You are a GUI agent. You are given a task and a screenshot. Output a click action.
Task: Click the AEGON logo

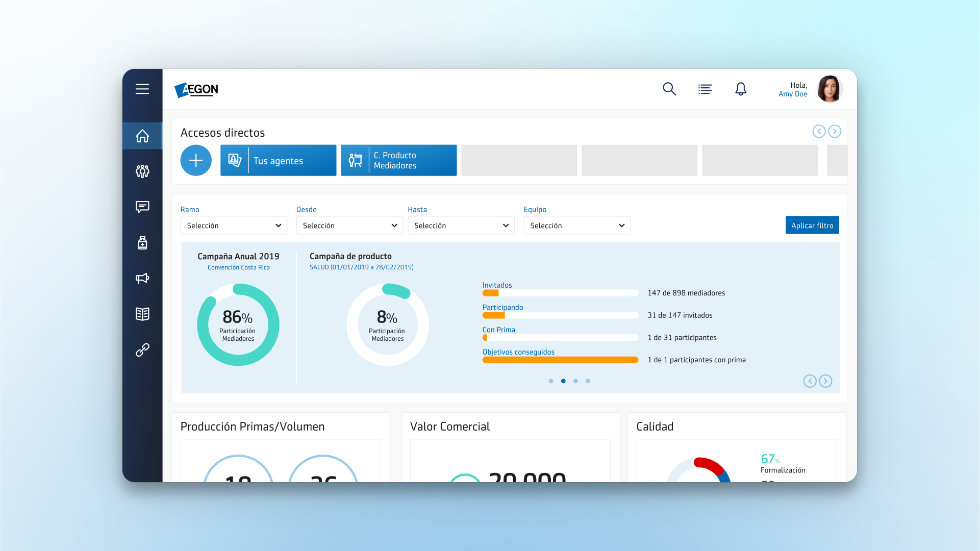pos(196,89)
